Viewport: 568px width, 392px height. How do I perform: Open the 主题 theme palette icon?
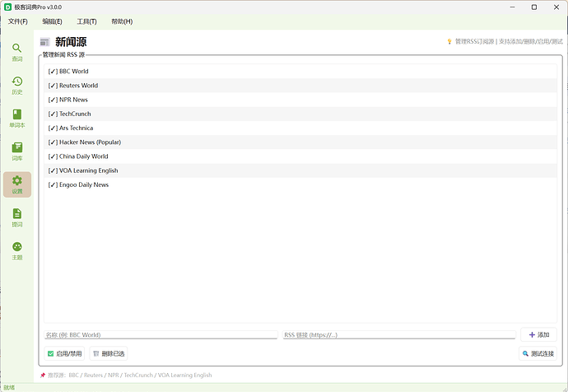point(17,250)
